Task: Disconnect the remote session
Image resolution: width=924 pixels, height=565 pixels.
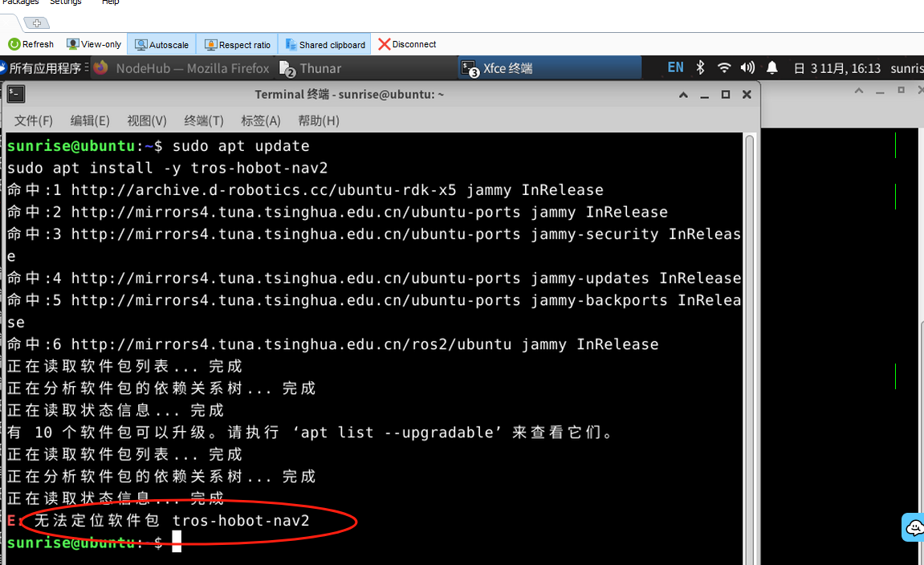Action: (x=407, y=44)
